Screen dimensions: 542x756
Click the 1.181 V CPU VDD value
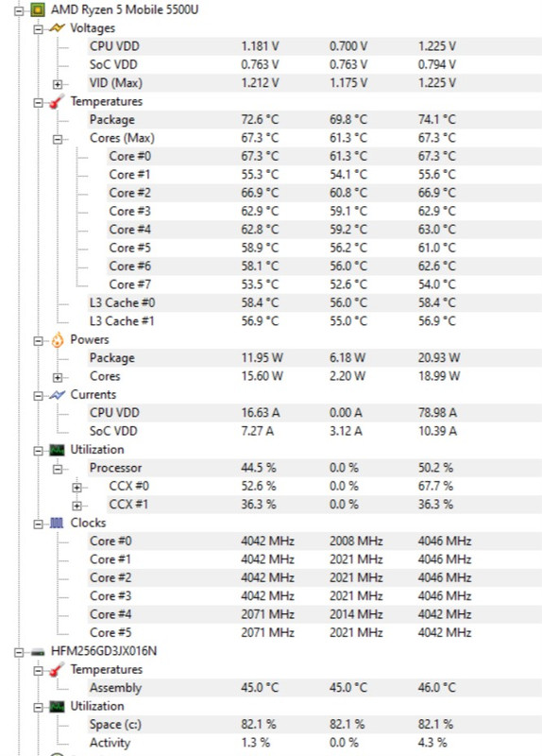coord(260,46)
